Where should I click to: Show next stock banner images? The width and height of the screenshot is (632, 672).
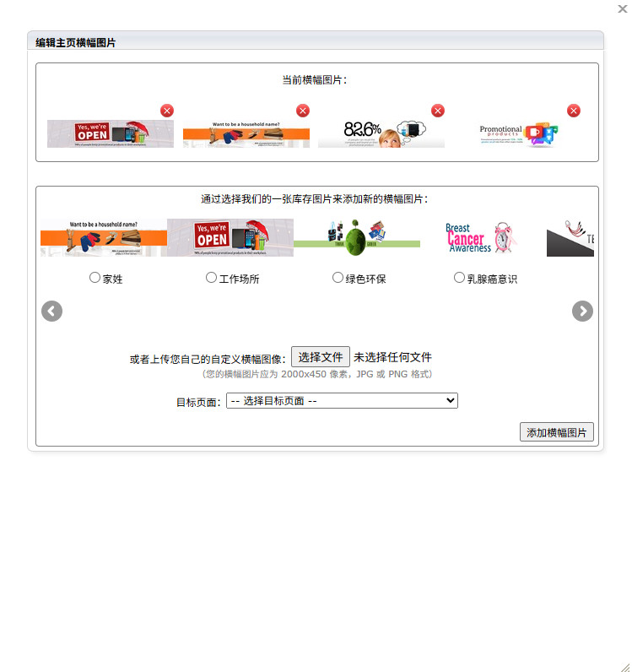583,312
